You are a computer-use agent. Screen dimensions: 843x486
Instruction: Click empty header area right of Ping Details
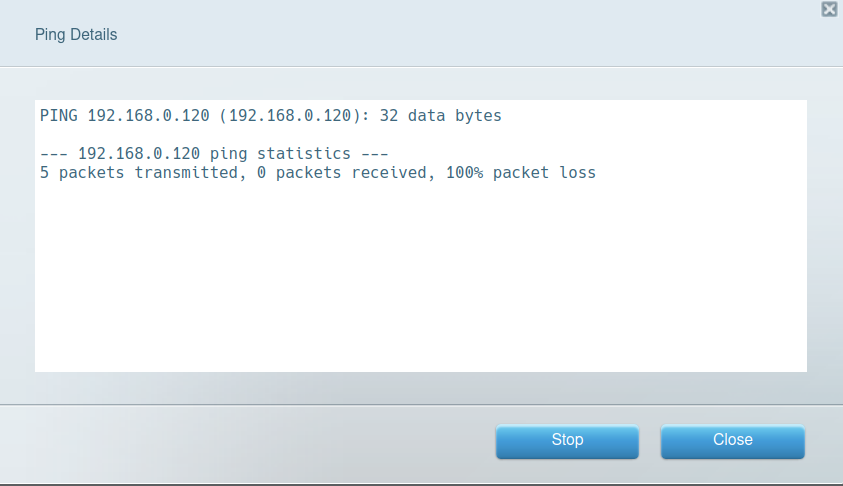point(450,35)
